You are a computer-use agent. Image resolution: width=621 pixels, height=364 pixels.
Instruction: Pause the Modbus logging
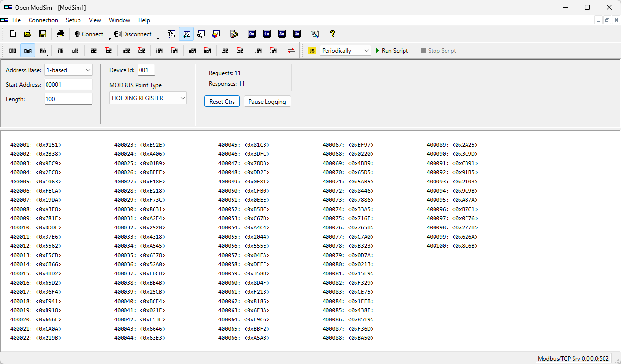[x=267, y=101]
